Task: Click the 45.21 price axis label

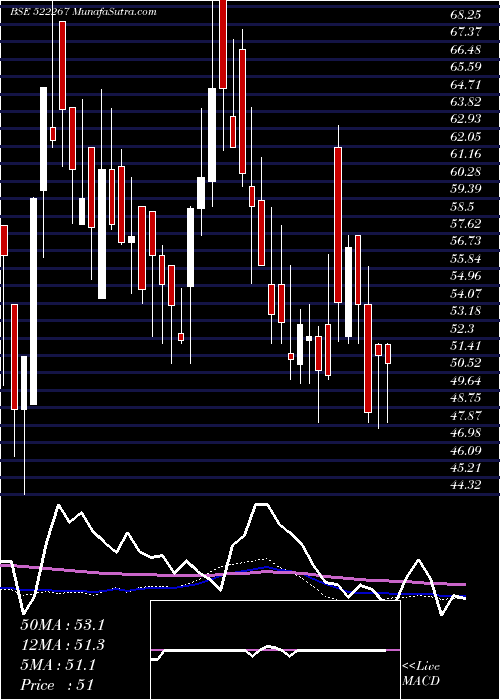Action: 466,468
